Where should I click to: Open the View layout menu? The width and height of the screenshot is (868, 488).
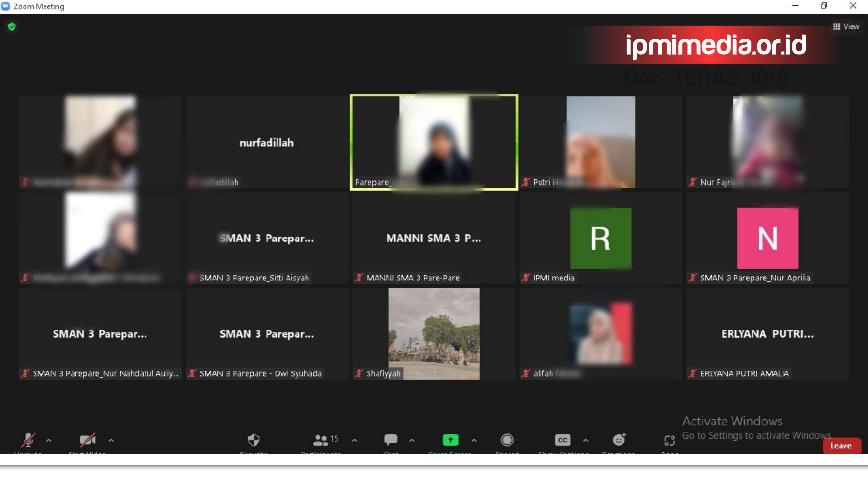coord(846,26)
